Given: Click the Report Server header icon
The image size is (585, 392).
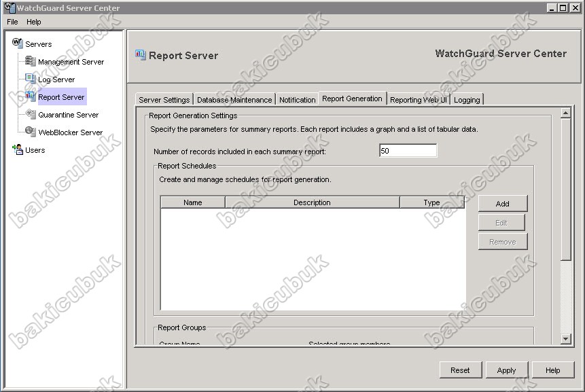Looking at the screenshot, I should (141, 55).
